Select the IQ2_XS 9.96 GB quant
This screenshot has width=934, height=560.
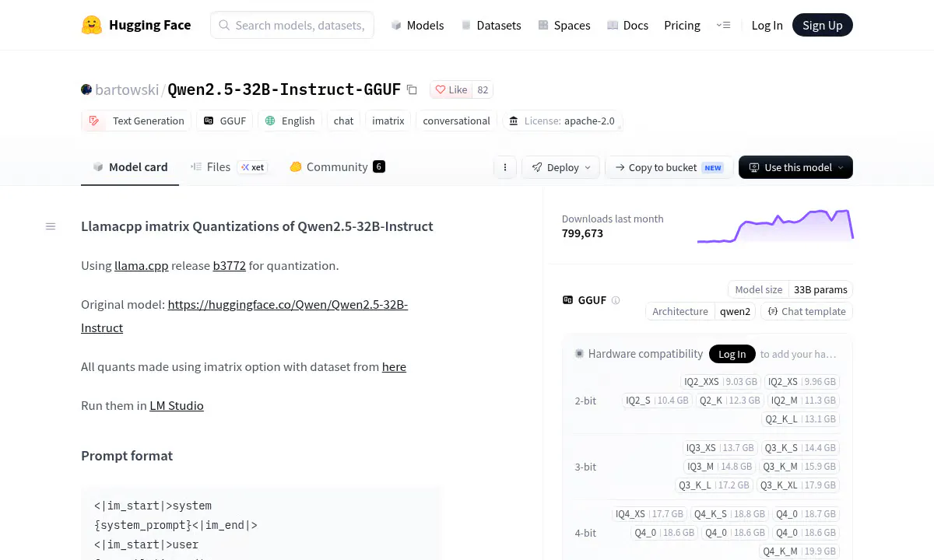click(x=802, y=382)
